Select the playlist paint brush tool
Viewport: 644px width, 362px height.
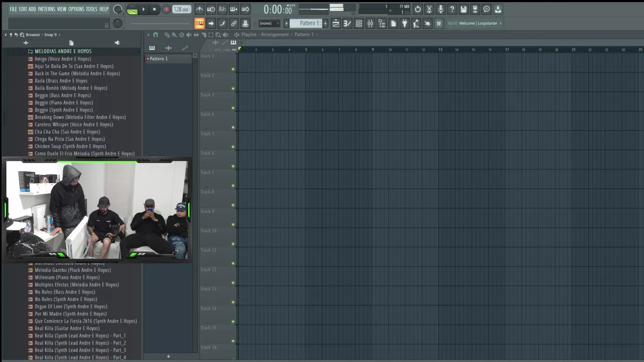coord(174,35)
